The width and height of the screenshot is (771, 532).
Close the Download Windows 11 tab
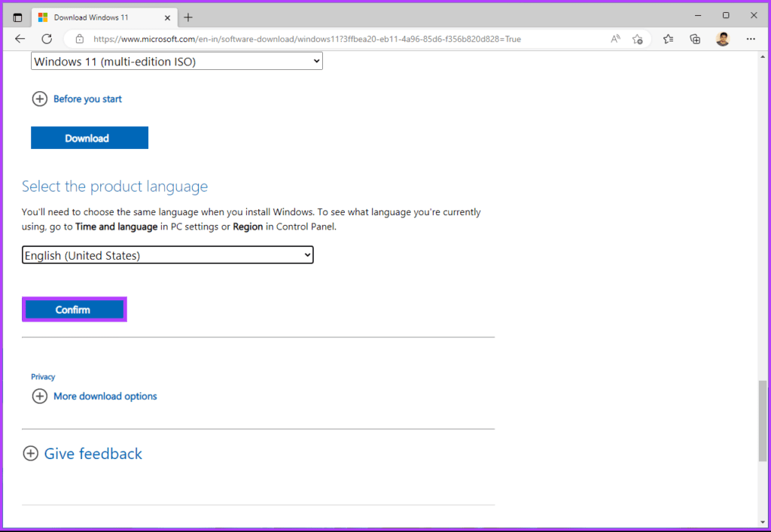(x=167, y=18)
